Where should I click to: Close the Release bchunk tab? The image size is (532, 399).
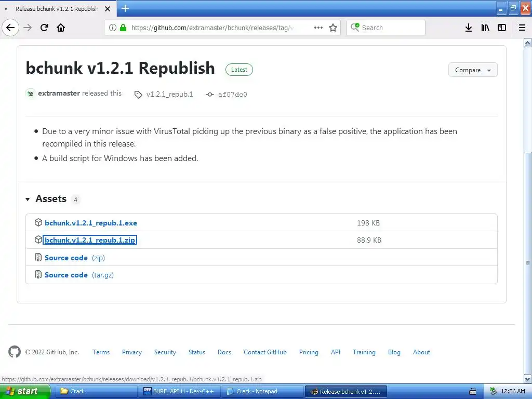coord(108,9)
